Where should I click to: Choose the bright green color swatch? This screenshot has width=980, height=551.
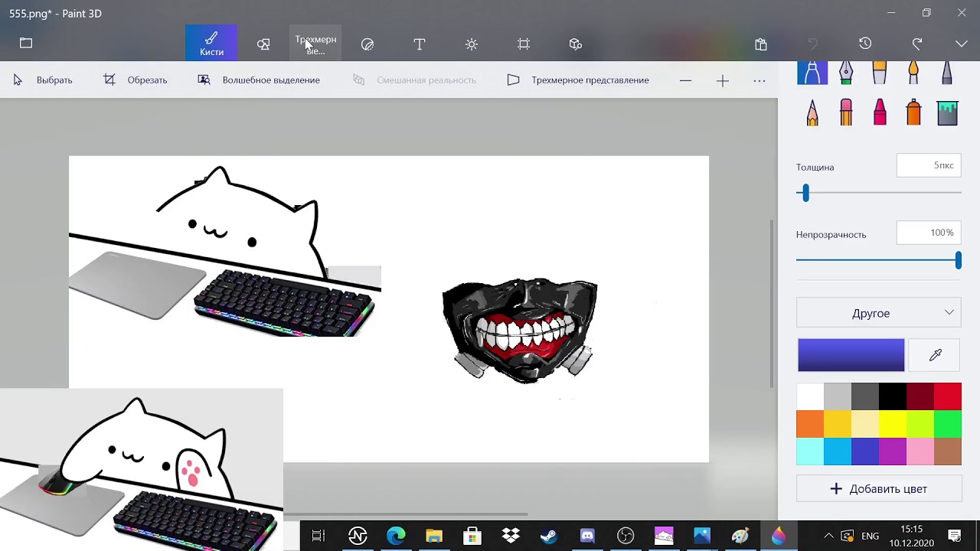(948, 424)
